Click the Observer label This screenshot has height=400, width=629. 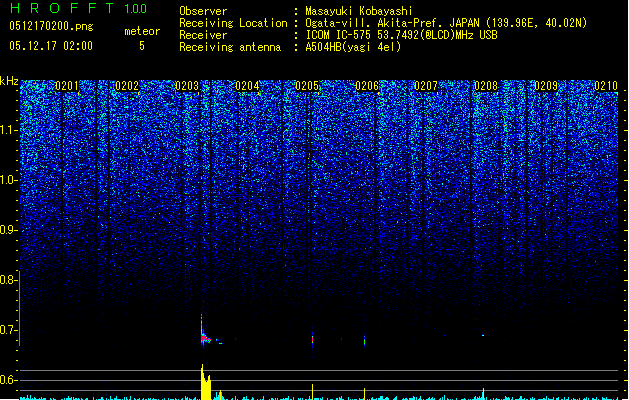click(x=203, y=11)
